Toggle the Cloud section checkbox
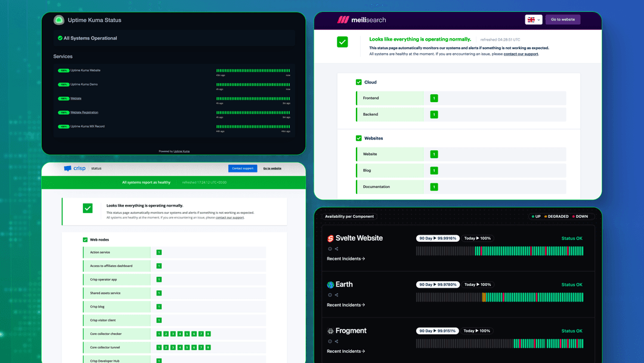This screenshot has width=644, height=363. click(x=358, y=82)
